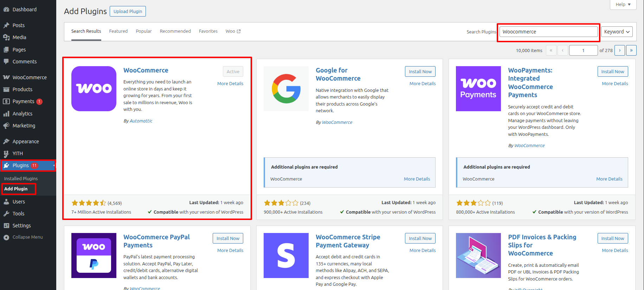Open More Details for PDF Invoices plugin
The image size is (644, 290).
tap(615, 251)
